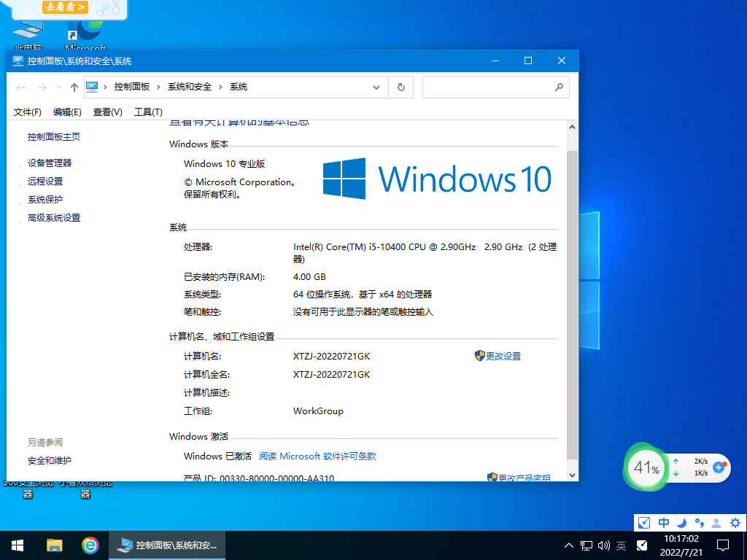Open the 文件(F) menu
The height and width of the screenshot is (560, 747).
(x=27, y=112)
